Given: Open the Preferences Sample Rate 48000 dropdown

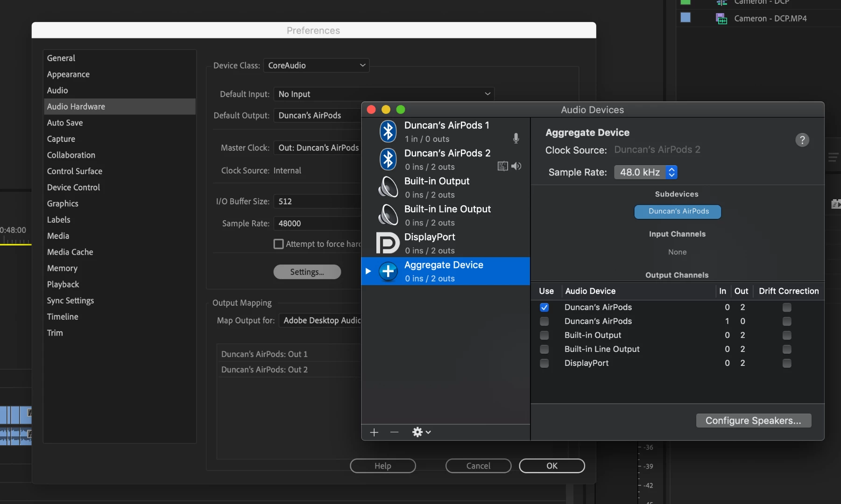Looking at the screenshot, I should [318, 224].
